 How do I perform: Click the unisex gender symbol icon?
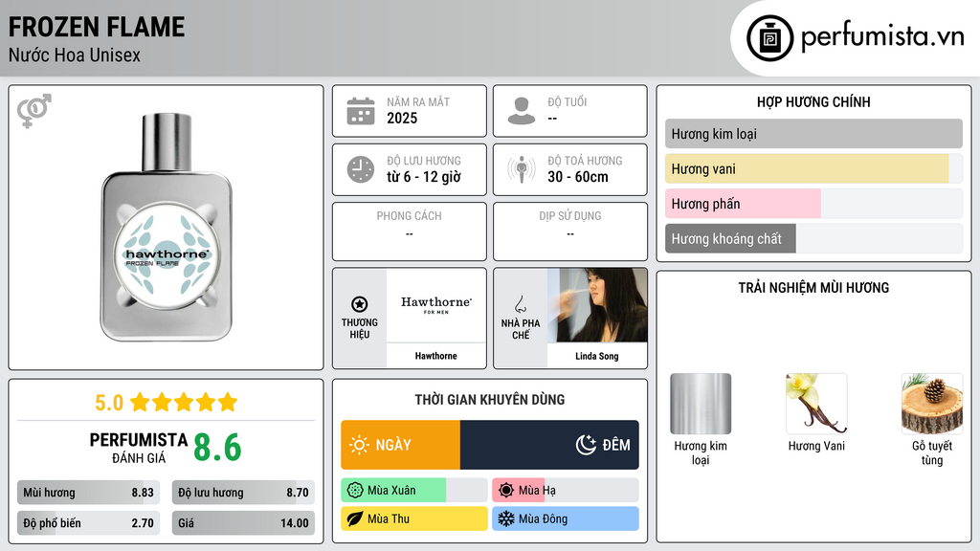(34, 111)
